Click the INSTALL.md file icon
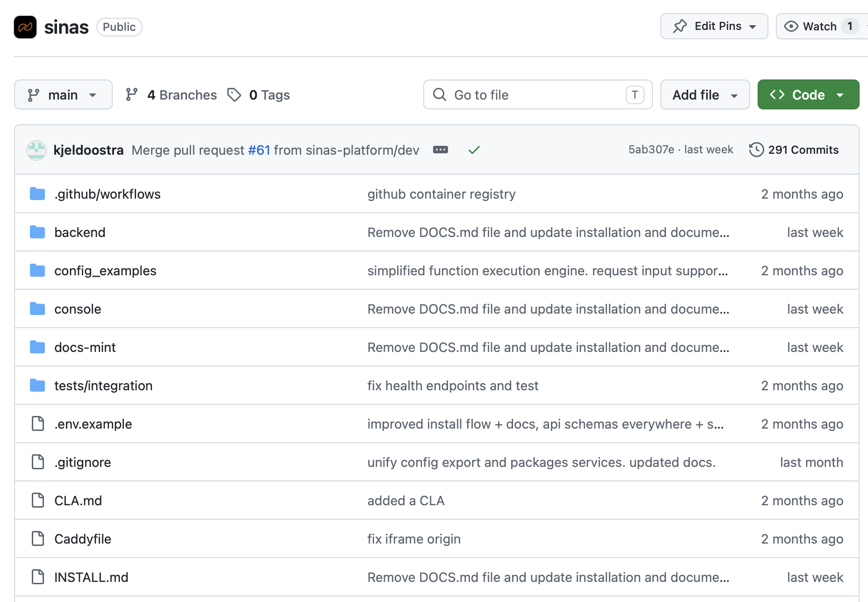 click(37, 577)
